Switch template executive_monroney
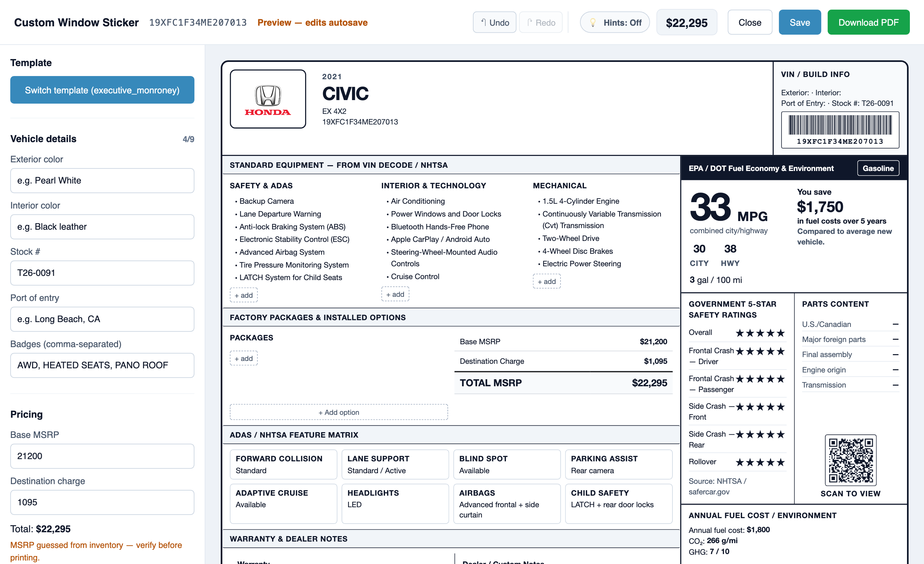Image resolution: width=924 pixels, height=564 pixels. [x=102, y=90]
